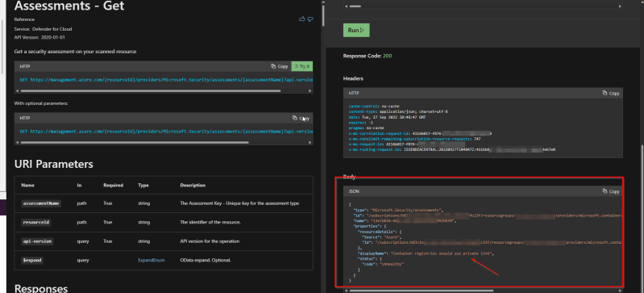
Task: Click the URI Parameters heading
Action: [x=53, y=164]
